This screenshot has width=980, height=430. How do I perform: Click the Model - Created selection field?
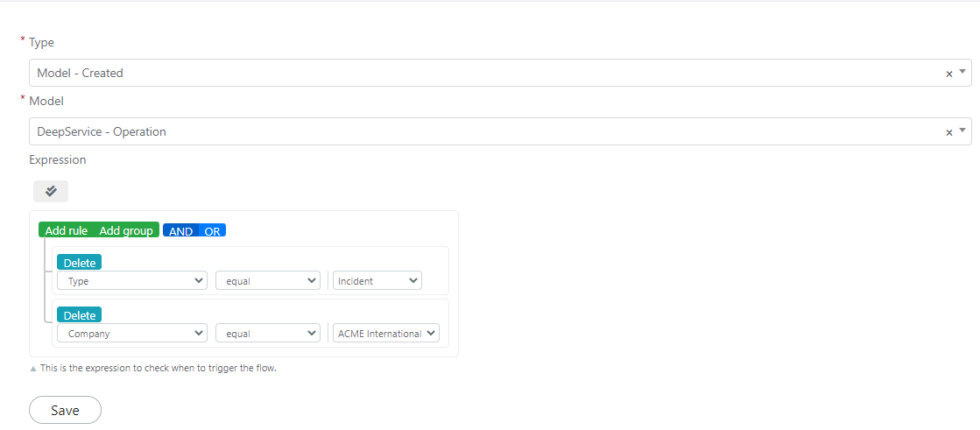point(500,73)
